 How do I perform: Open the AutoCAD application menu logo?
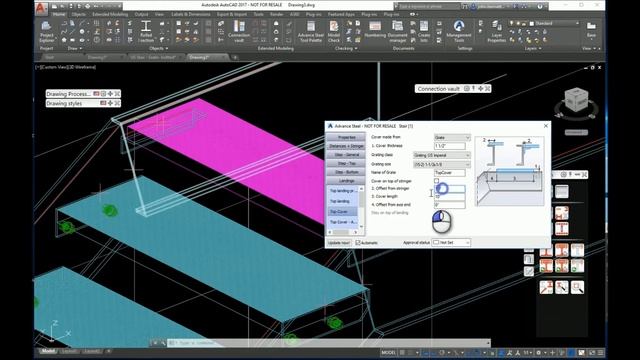coord(41,8)
